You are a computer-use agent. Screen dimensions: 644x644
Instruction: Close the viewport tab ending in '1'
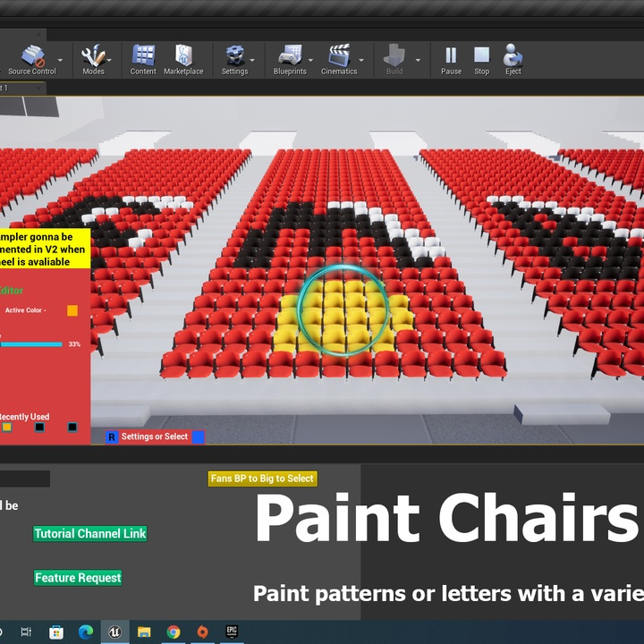tap(38, 88)
